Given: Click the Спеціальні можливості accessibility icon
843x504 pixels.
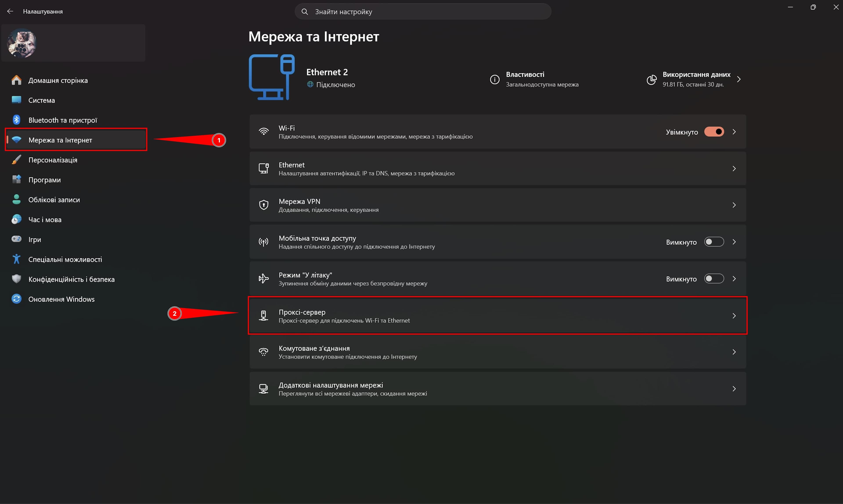Looking at the screenshot, I should tap(16, 259).
